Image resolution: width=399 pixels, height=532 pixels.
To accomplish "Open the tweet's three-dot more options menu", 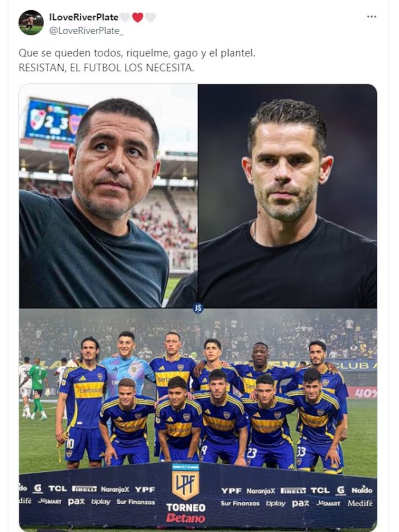I will coord(372,17).
